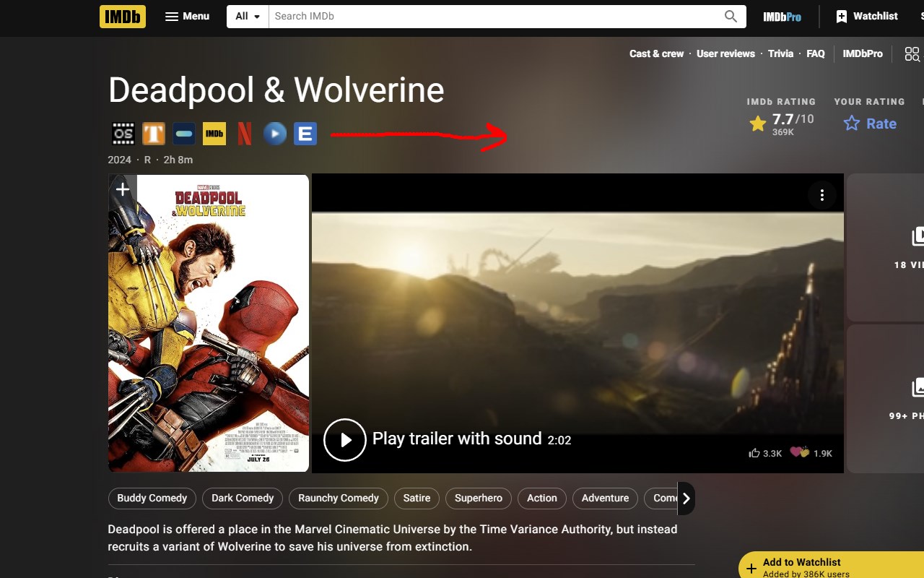924x578 pixels.
Task: Focus the Search IMDb field
Action: [494, 16]
